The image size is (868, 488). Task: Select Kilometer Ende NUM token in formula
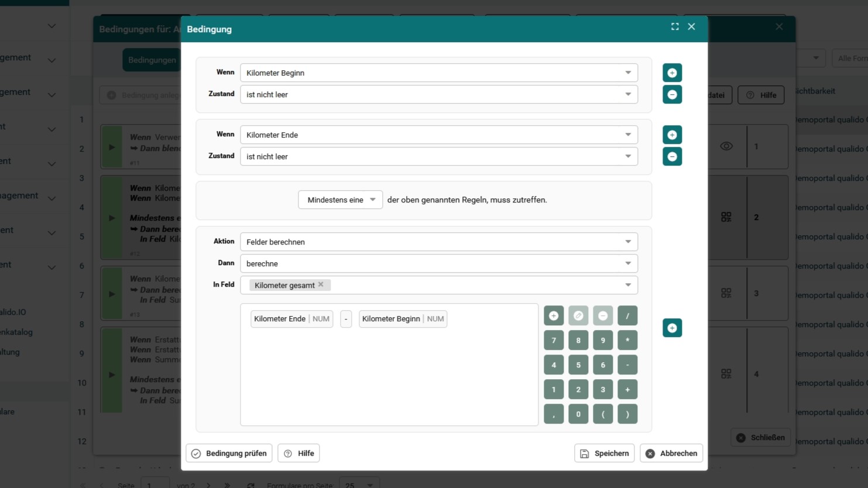point(291,319)
